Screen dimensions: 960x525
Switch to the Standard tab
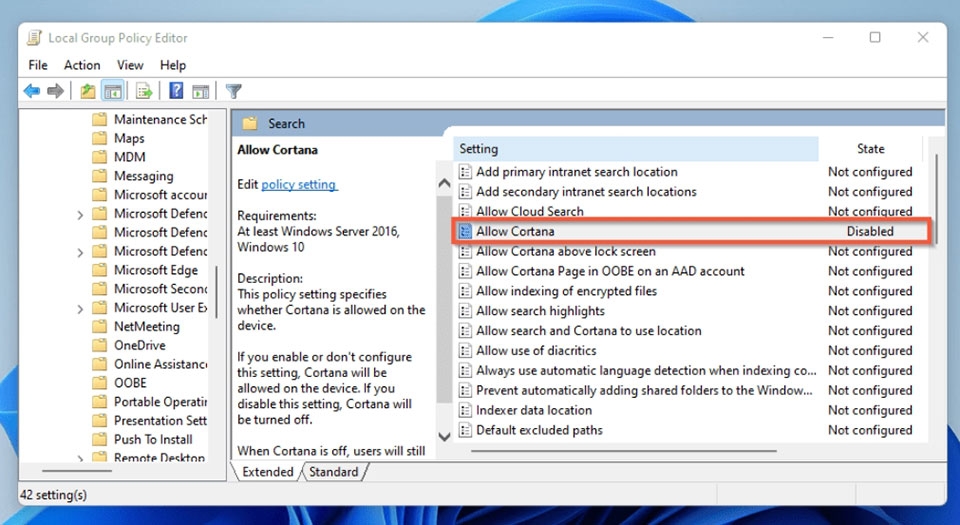coord(334,472)
